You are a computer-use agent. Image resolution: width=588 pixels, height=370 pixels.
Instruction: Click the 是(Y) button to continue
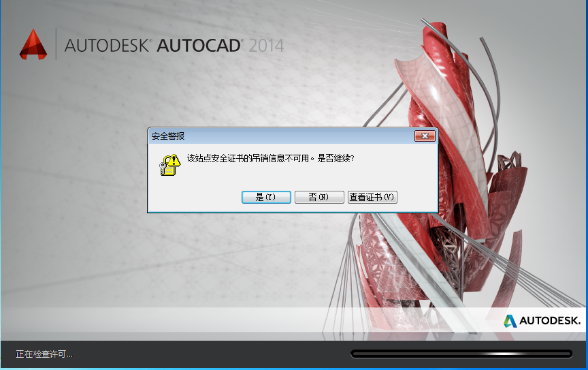click(266, 197)
